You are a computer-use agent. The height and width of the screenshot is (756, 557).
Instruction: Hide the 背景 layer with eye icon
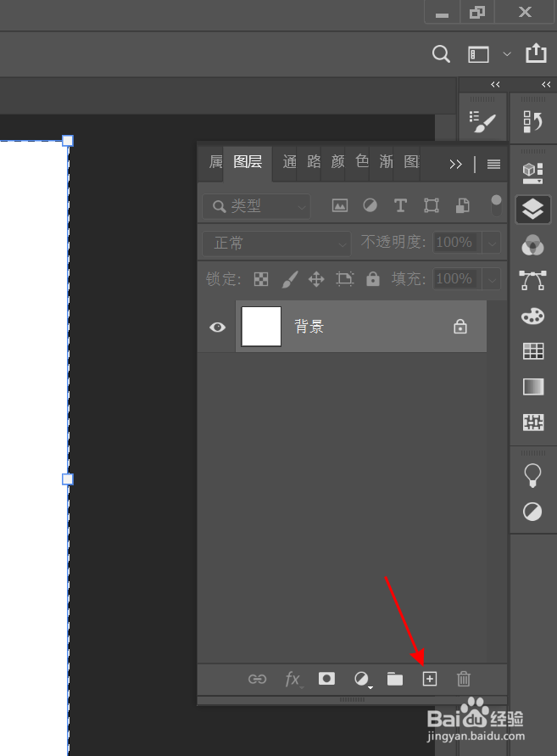coord(217,328)
